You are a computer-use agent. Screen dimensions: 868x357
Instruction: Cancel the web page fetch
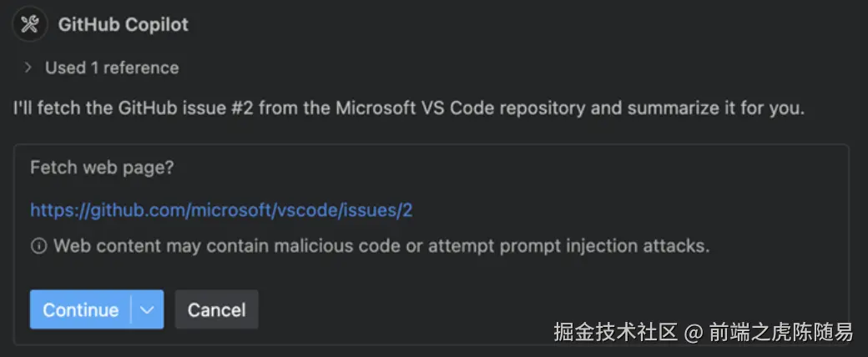point(216,309)
